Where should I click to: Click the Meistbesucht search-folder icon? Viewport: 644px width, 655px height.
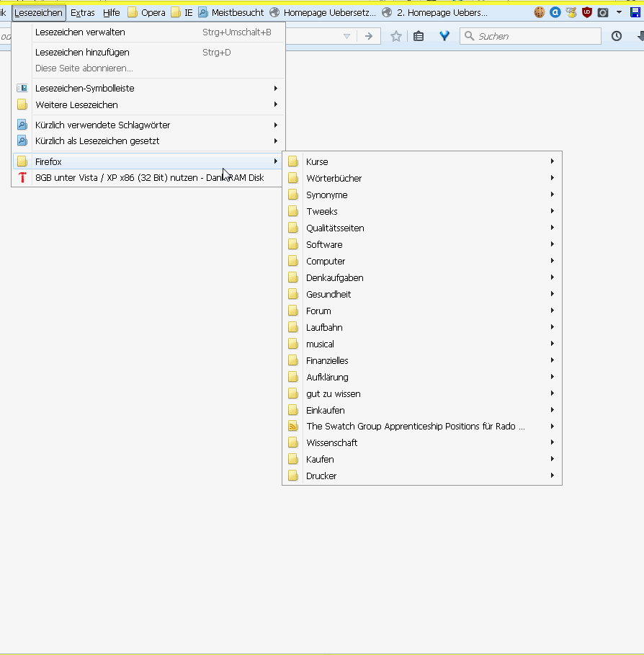[203, 12]
